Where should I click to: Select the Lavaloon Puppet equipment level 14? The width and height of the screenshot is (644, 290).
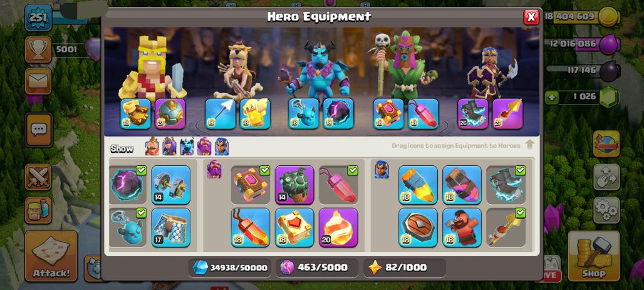[x=294, y=185]
